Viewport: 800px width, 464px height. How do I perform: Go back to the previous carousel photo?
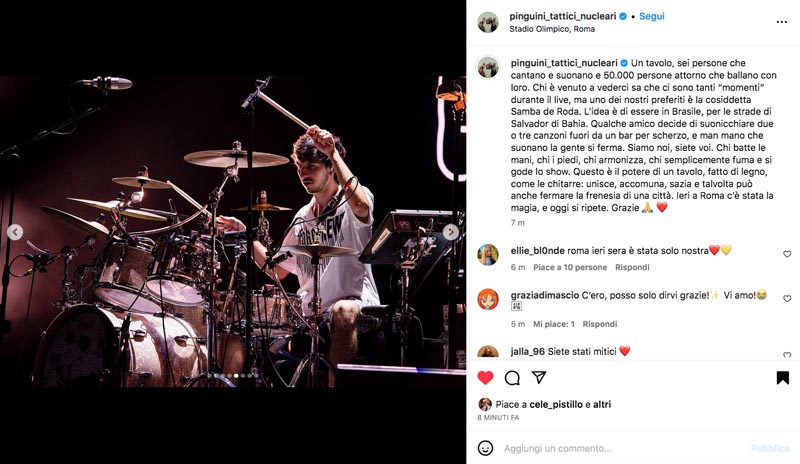click(15, 232)
